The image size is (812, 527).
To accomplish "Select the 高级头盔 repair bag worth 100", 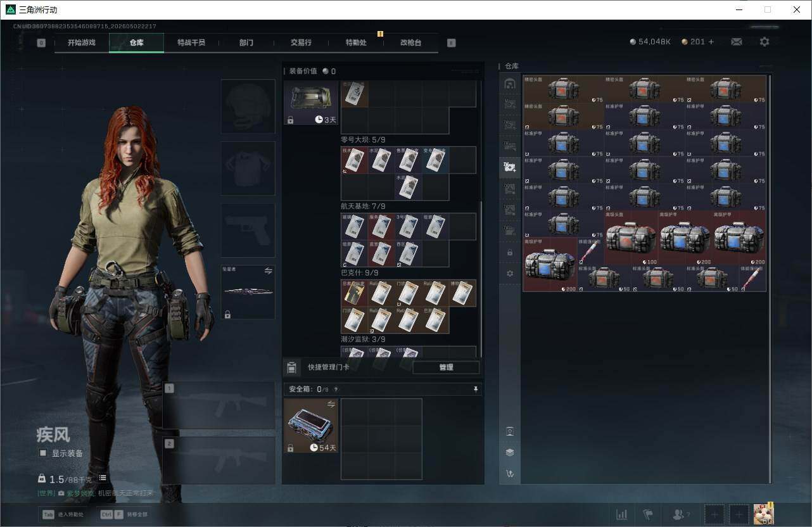I will click(631, 238).
